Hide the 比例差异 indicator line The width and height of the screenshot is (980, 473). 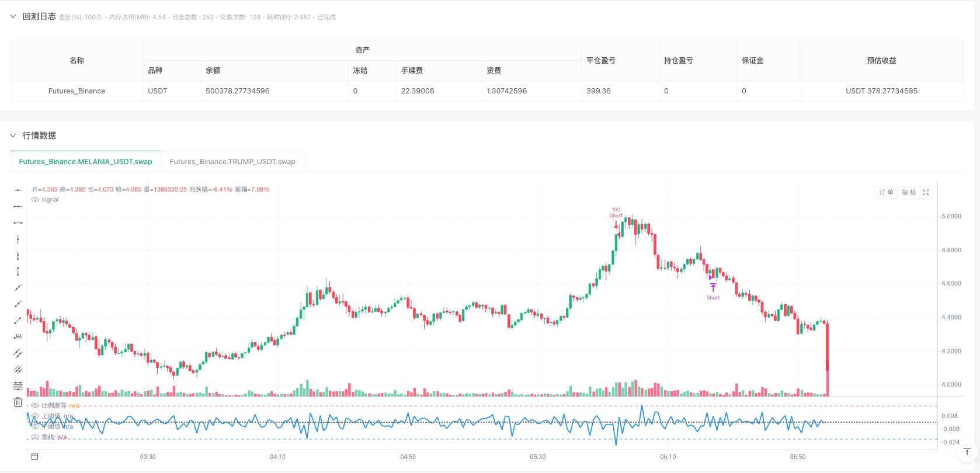click(x=36, y=405)
